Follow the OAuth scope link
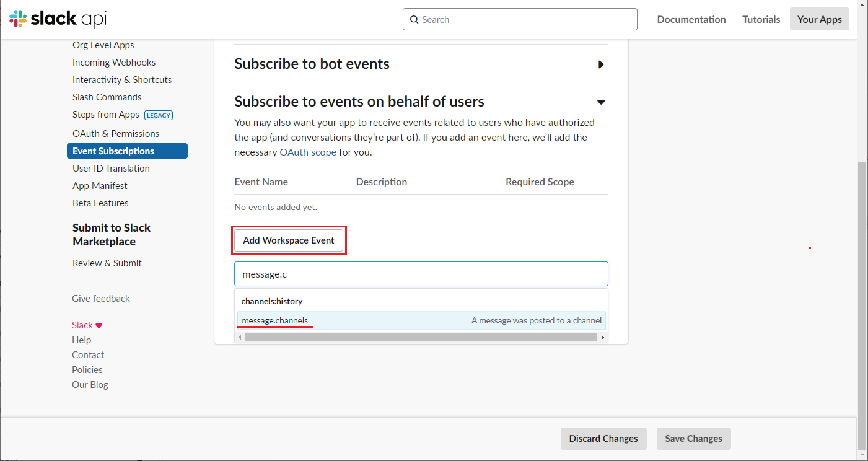This screenshot has height=461, width=868. (308, 152)
